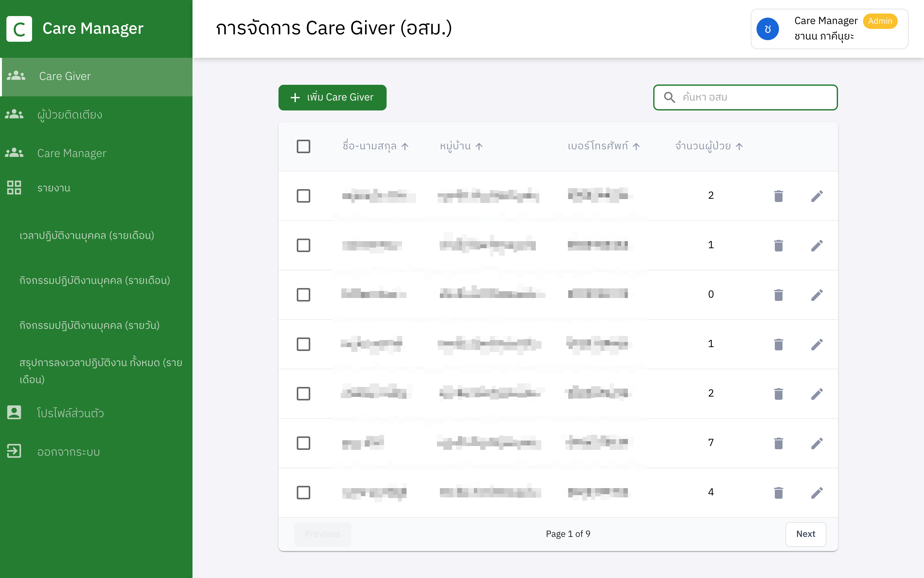Click the blue user avatar circle
Image resolution: width=924 pixels, height=578 pixels.
click(768, 29)
